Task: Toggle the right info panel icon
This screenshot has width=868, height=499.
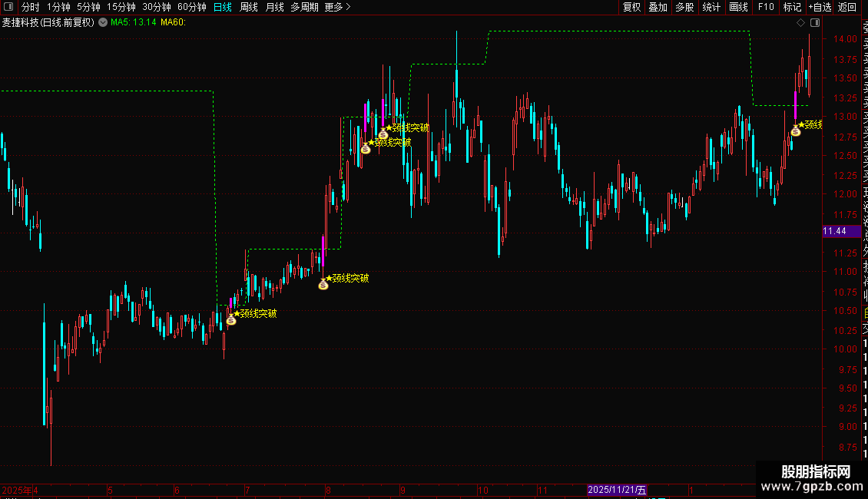Action: pyautogui.click(x=815, y=23)
